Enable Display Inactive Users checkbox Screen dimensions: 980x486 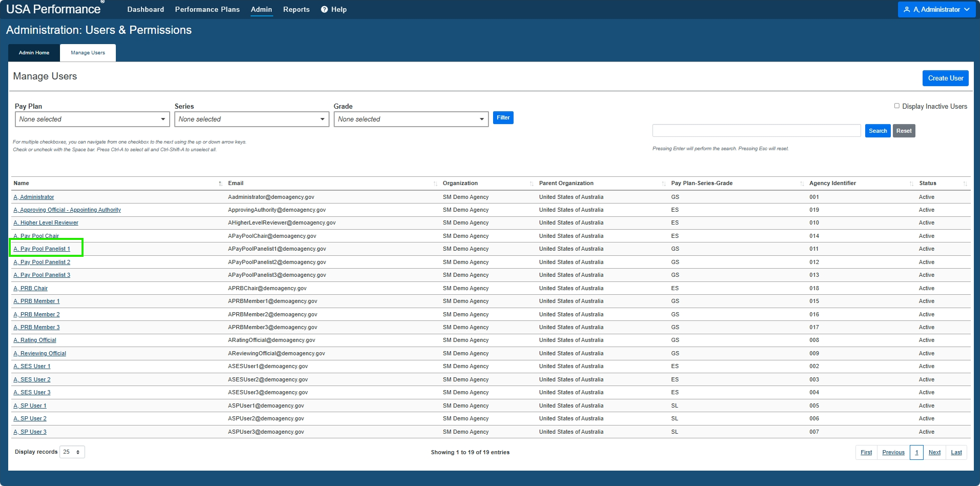[897, 106]
